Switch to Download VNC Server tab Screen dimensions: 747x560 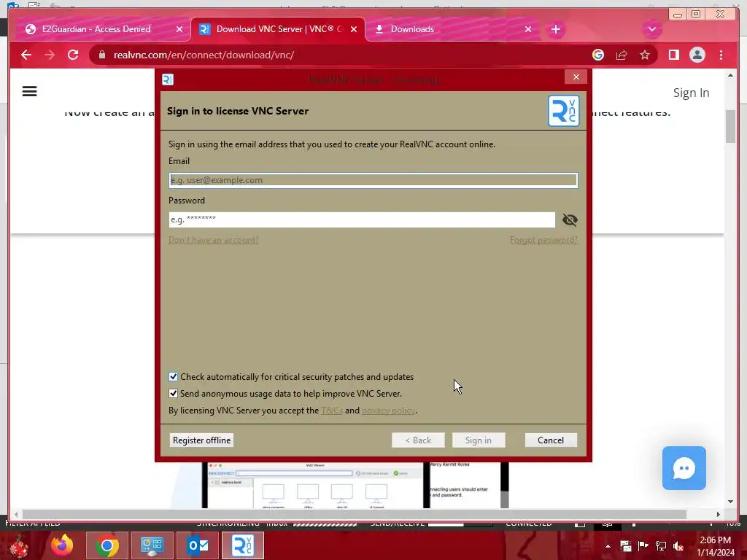[279, 29]
